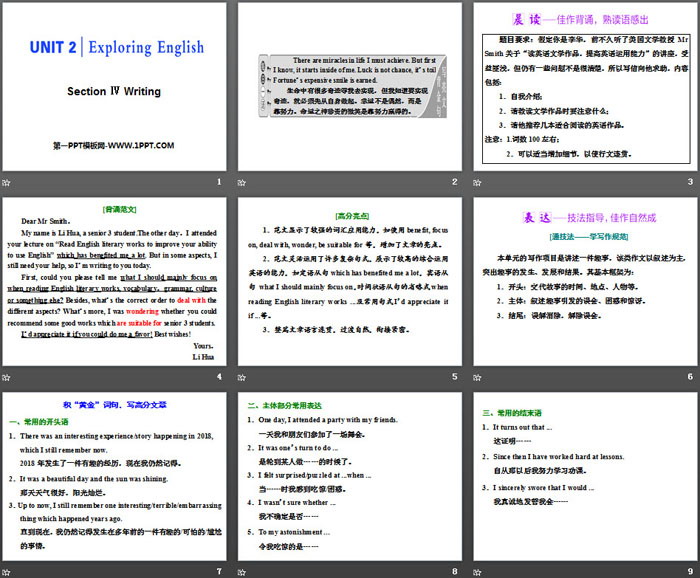Viewport: 700px width, 578px height.
Task: Click the animation star icon under slide 7
Action: 7,570
